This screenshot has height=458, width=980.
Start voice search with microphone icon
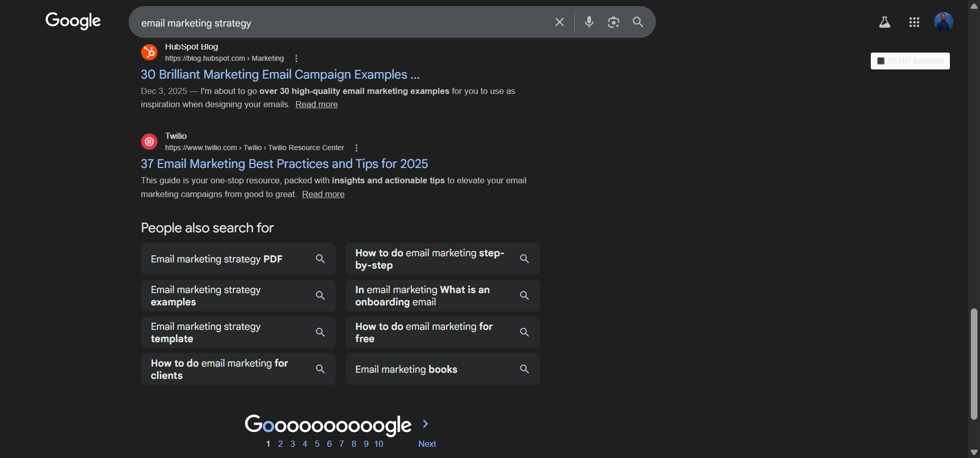(x=589, y=22)
